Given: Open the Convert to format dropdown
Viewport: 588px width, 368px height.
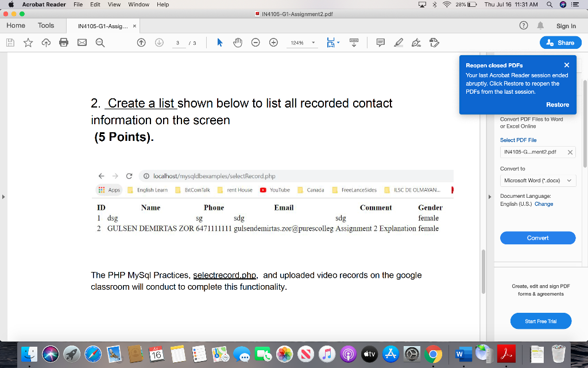Looking at the screenshot, I should 537,180.
